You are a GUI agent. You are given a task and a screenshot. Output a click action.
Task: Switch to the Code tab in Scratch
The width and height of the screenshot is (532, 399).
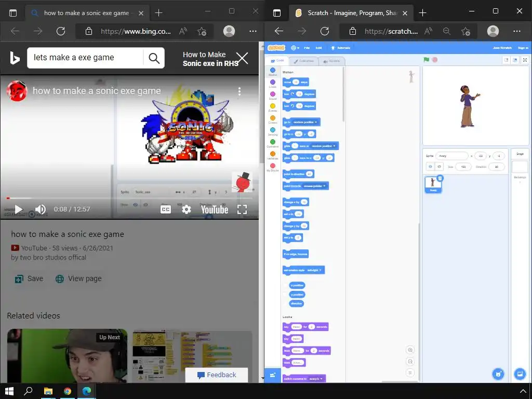(277, 60)
